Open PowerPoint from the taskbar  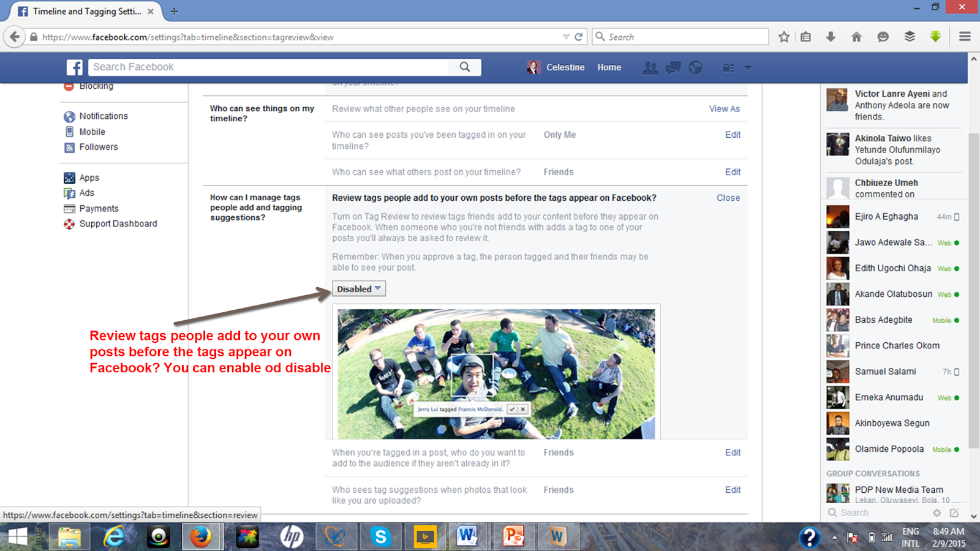(513, 537)
